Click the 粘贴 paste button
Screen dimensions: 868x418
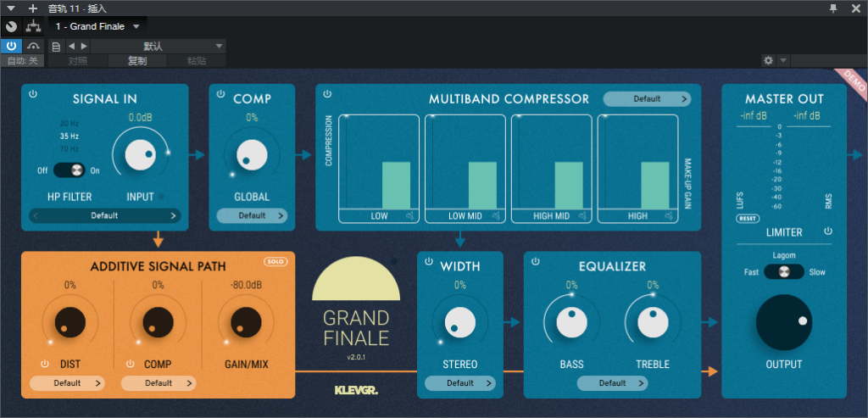pyautogui.click(x=197, y=61)
